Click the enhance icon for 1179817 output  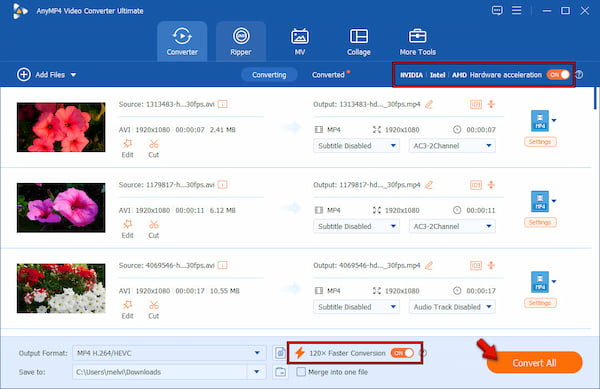point(491,185)
